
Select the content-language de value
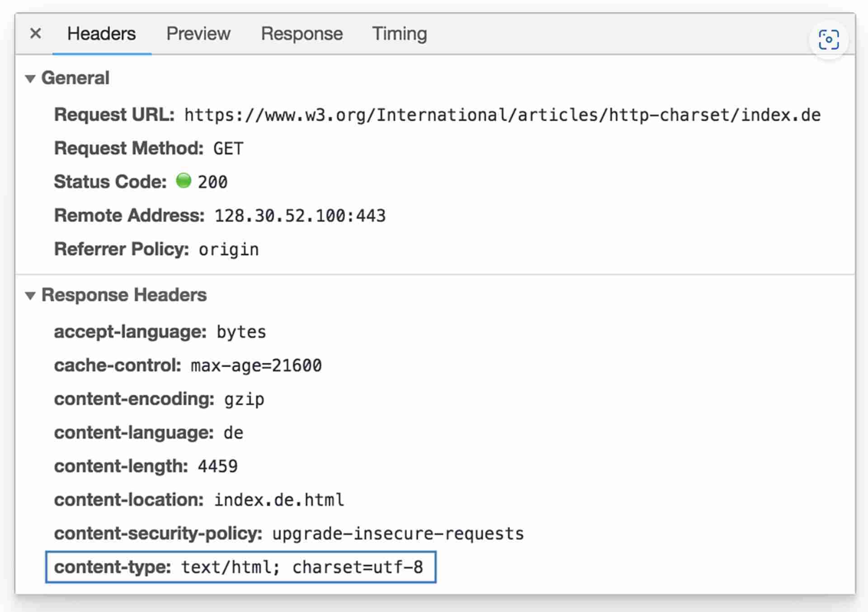click(233, 433)
